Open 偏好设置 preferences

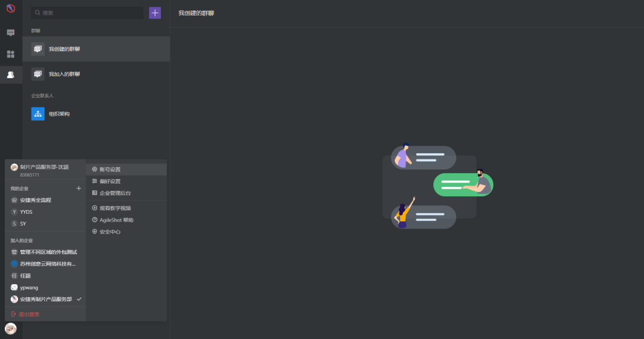point(110,181)
